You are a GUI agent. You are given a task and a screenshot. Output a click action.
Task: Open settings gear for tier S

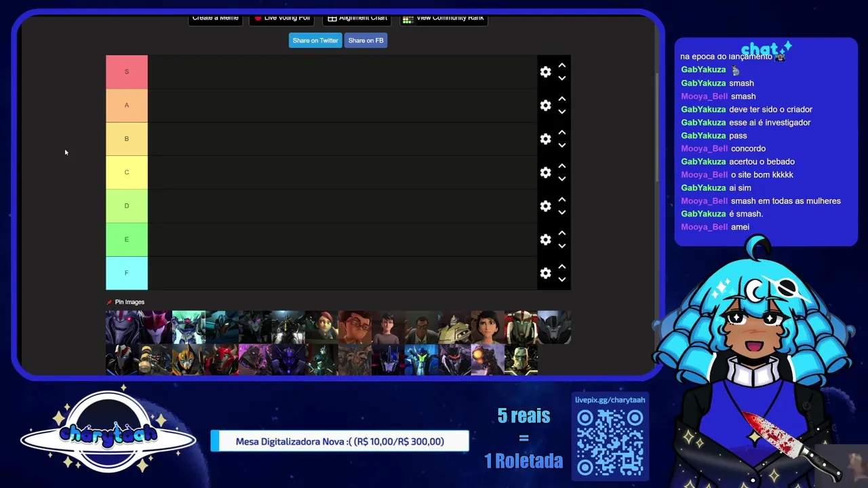pyautogui.click(x=545, y=72)
